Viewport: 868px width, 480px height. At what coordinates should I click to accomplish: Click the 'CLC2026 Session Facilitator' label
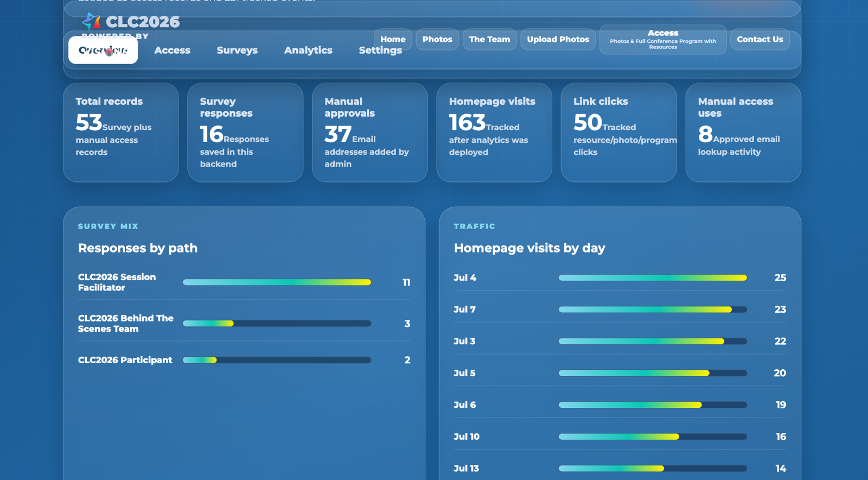117,282
